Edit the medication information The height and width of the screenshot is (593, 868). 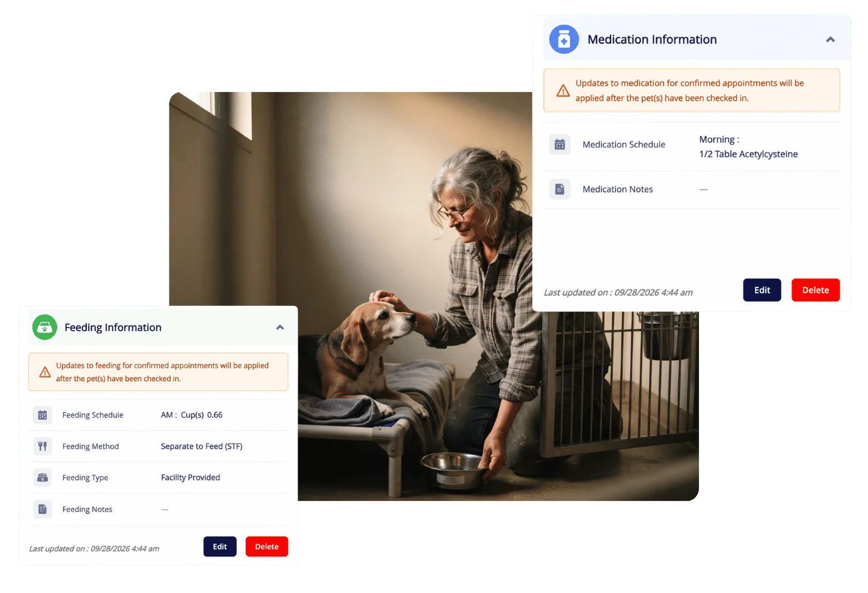click(762, 290)
